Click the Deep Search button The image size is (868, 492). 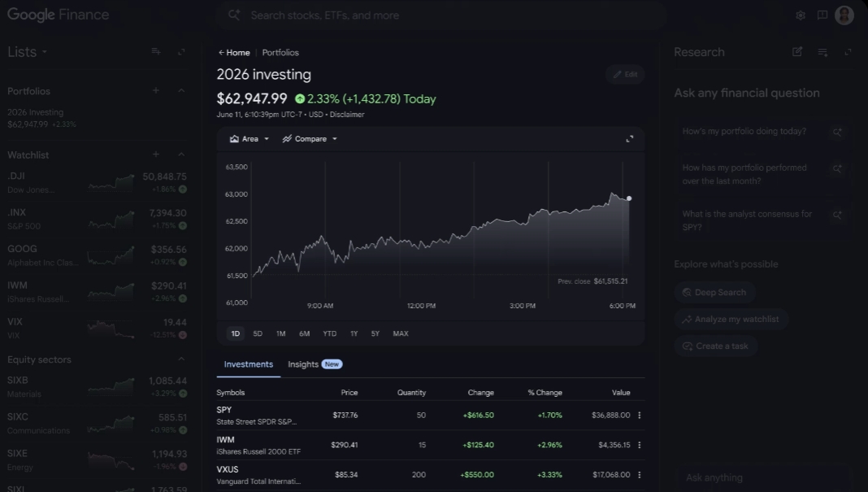(714, 292)
